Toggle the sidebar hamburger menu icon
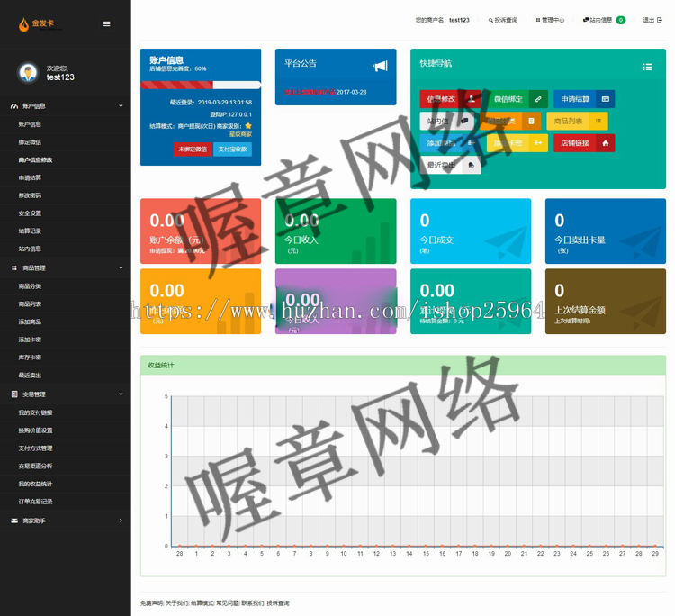Screen dimensions: 675x616 [x=107, y=24]
